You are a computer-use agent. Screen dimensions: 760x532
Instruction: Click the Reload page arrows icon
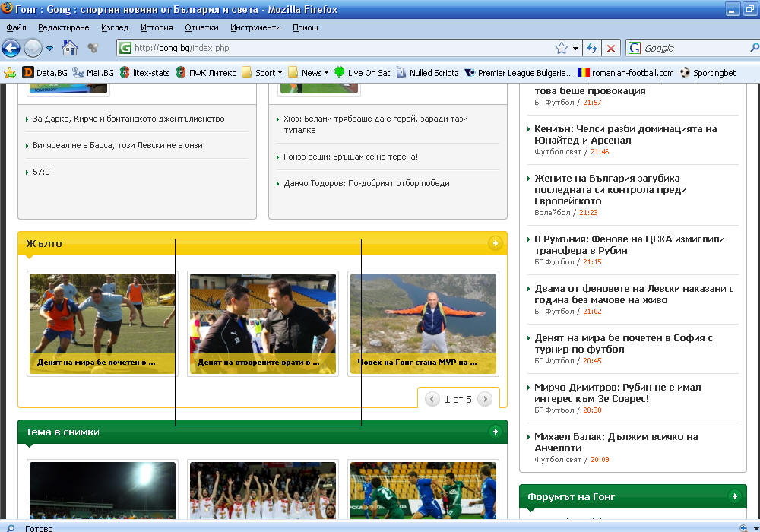point(592,48)
